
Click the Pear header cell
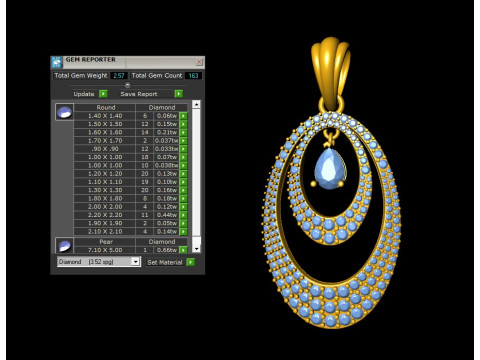tap(106, 242)
